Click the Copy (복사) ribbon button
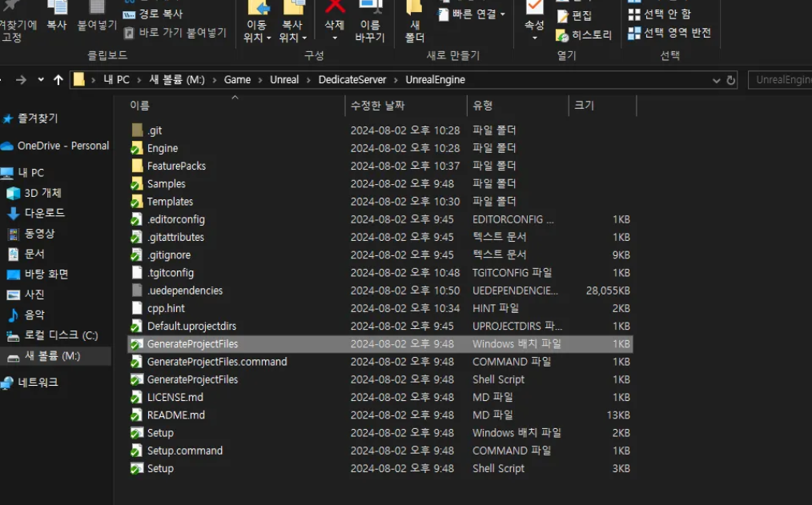Viewport: 812px width, 505px height. 56,15
